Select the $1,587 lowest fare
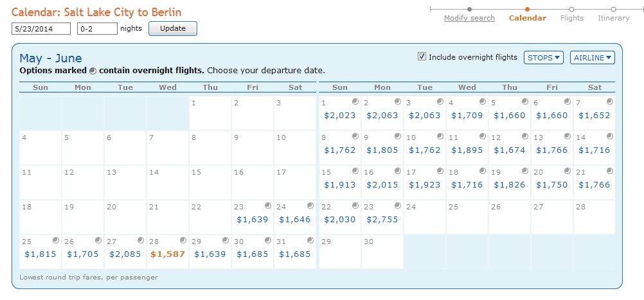Screen dimensions: 644x300 point(168,254)
